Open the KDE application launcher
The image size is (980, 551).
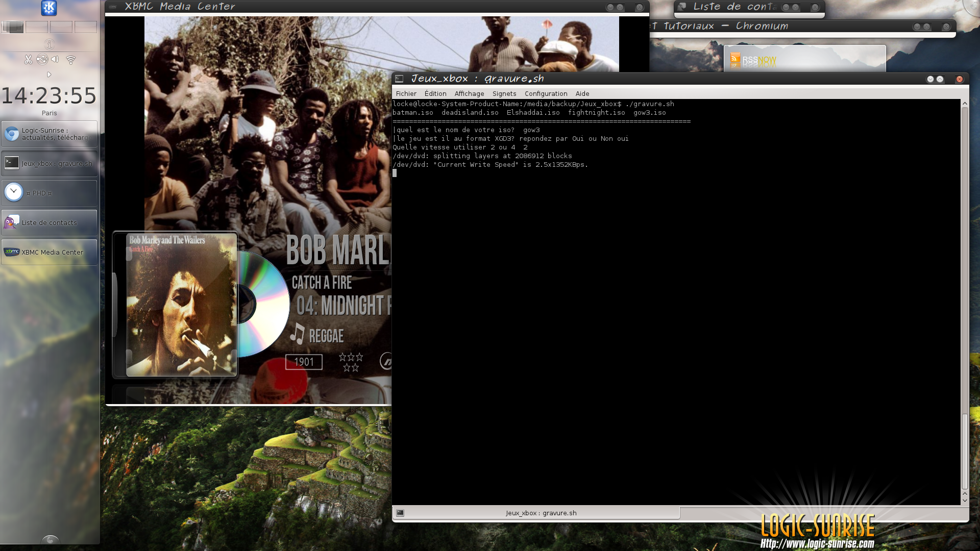point(49,8)
